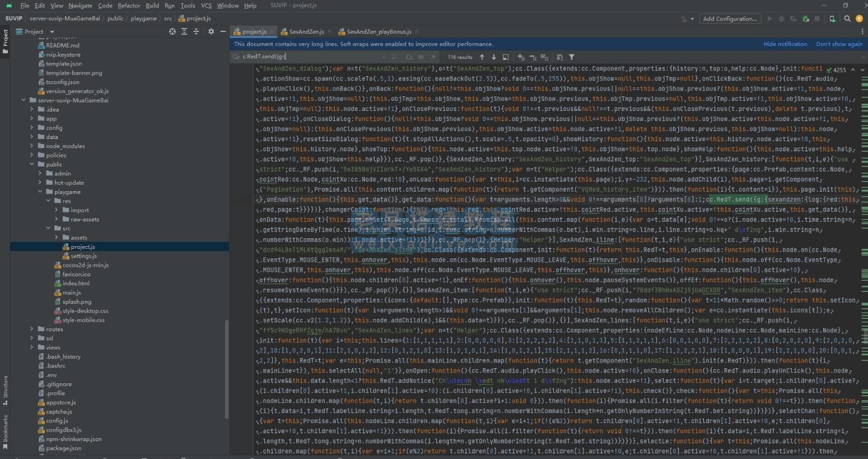Switch to the SexAndZen.js tab
Image resolution: width=868 pixels, height=459 pixels.
click(306, 32)
